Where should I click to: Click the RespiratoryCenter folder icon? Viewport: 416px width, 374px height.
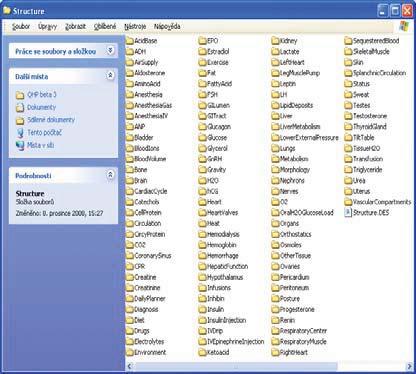click(275, 331)
